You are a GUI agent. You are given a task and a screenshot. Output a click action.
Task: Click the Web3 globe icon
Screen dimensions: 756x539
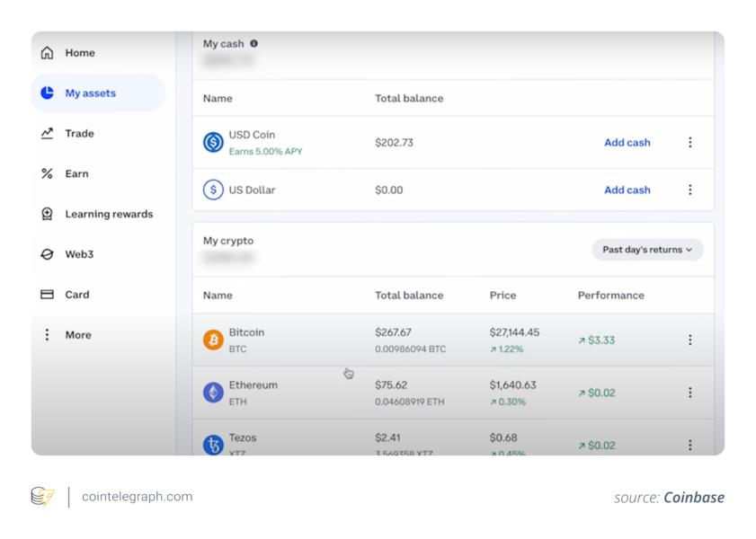pyautogui.click(x=47, y=254)
